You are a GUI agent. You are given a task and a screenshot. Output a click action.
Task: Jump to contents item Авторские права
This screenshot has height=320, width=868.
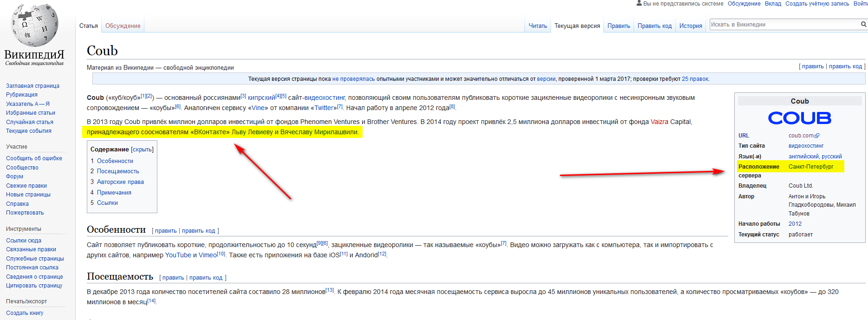point(120,182)
